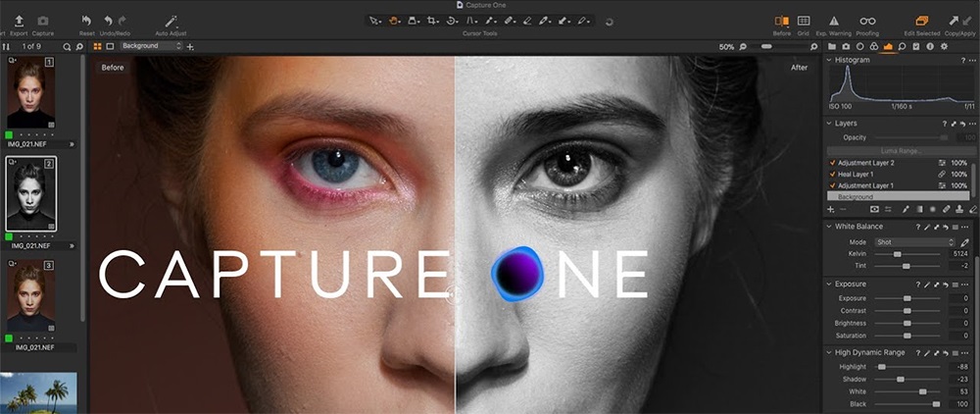Open White Balance help question mark

point(918,227)
